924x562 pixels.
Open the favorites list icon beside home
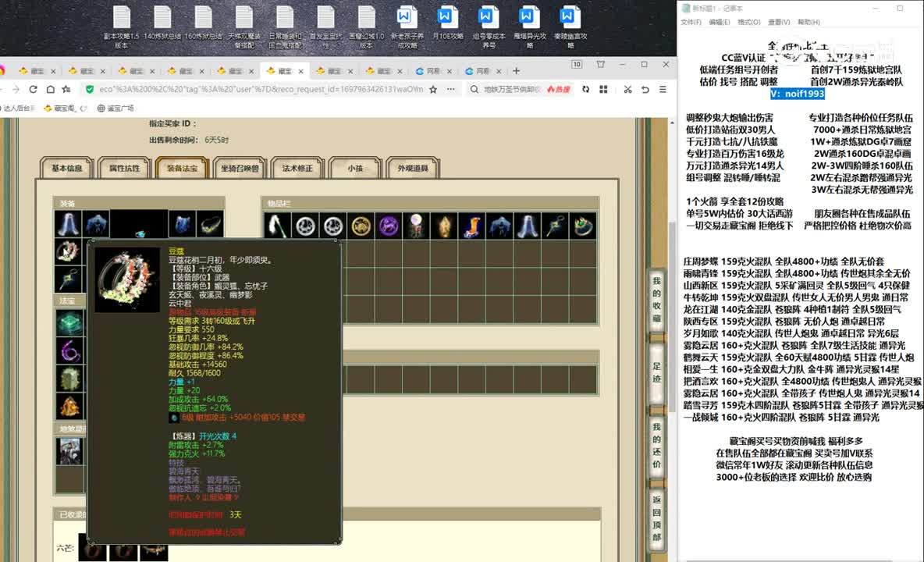point(66,89)
